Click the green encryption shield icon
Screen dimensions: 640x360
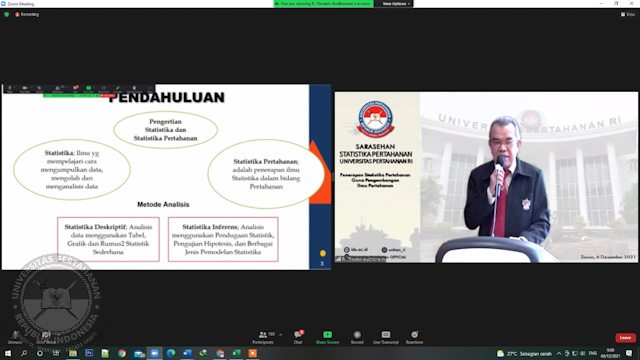tap(7, 14)
